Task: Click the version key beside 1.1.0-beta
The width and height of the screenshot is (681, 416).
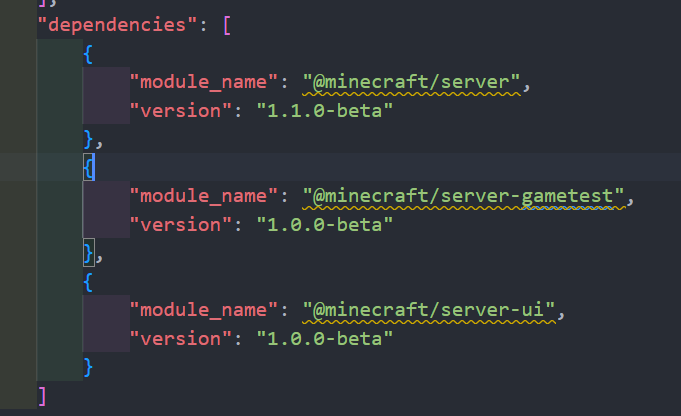Action: 181,111
